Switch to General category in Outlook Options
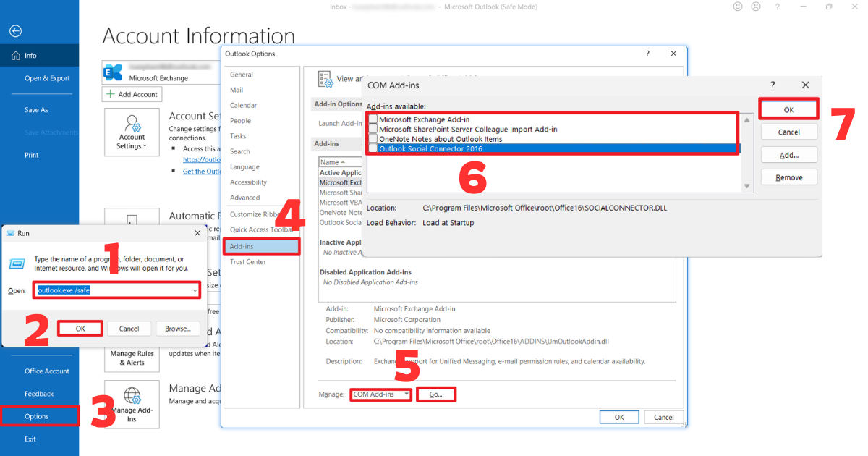868x456 pixels. pyautogui.click(x=261, y=75)
